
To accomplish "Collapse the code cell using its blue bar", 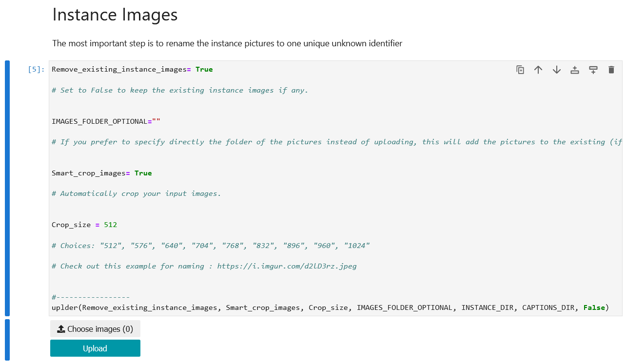I will (x=7, y=188).
